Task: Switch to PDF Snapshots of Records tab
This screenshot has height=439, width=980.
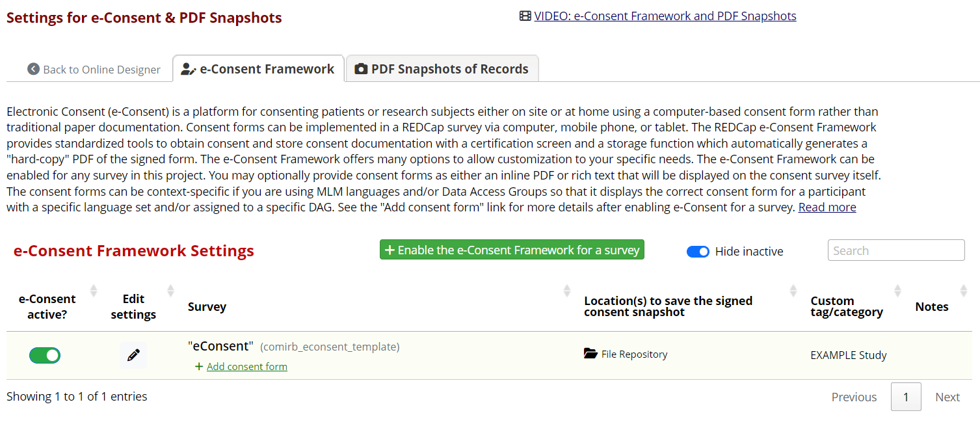Action: 442,68
